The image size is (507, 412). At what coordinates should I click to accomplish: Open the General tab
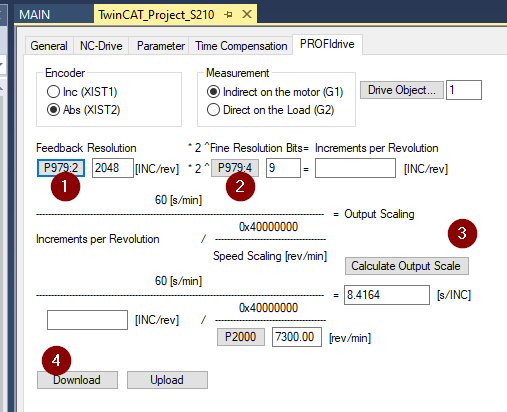(49, 46)
